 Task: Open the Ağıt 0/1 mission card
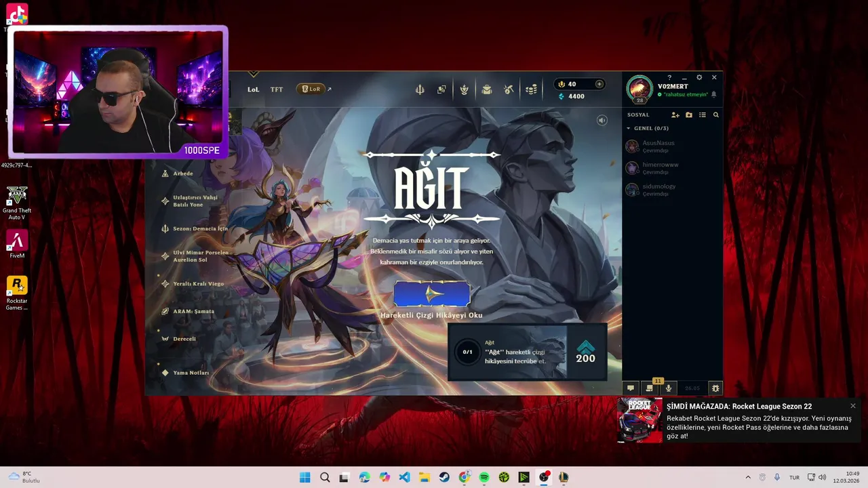click(527, 352)
